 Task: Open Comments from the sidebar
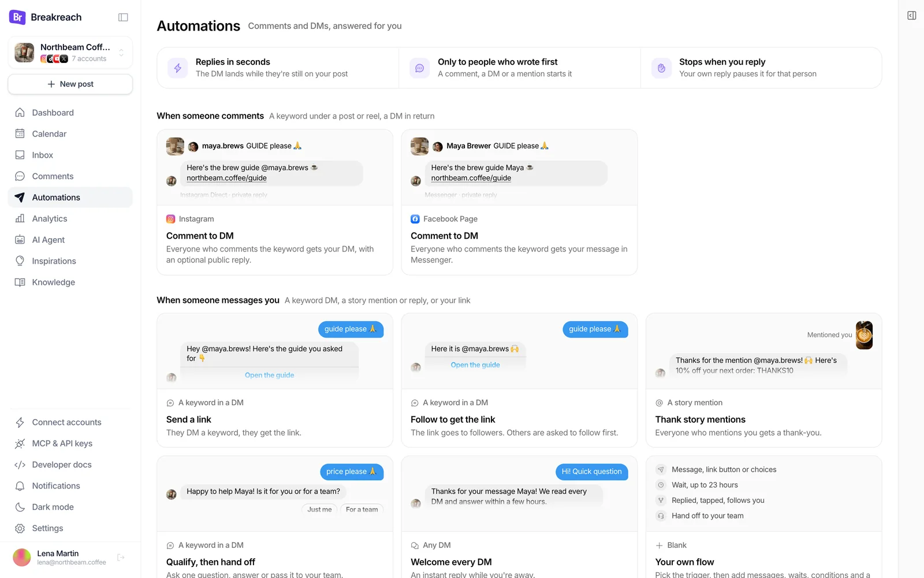coord(70,176)
